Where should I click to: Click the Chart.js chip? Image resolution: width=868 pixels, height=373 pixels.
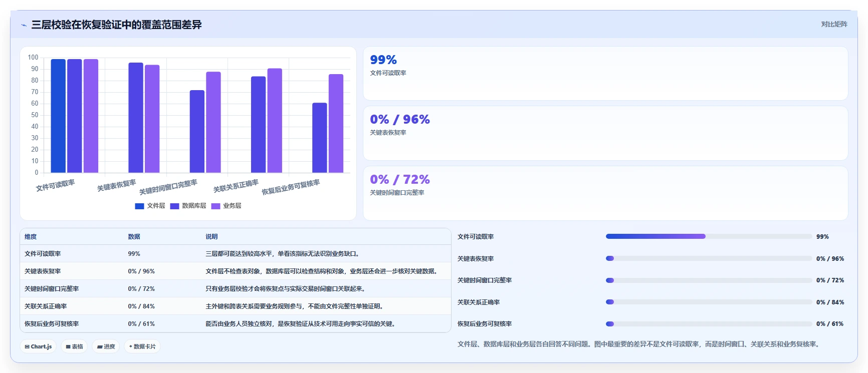pyautogui.click(x=39, y=346)
